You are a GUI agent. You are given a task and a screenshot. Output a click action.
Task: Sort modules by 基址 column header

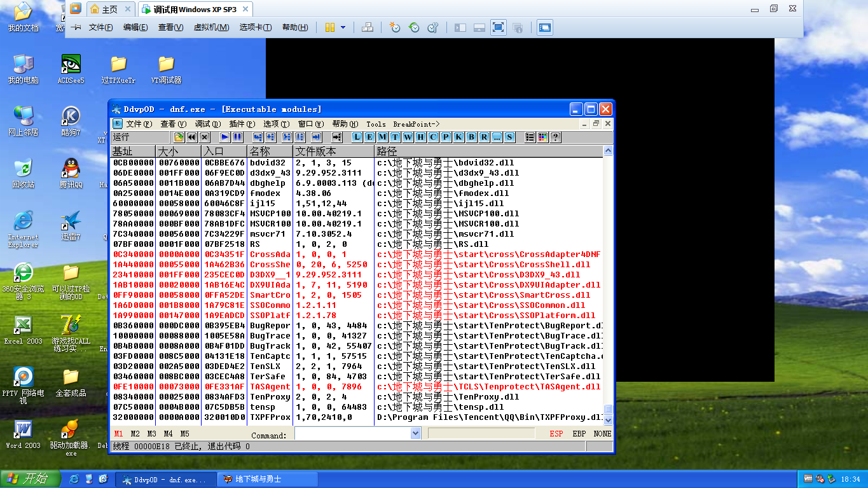click(x=133, y=151)
